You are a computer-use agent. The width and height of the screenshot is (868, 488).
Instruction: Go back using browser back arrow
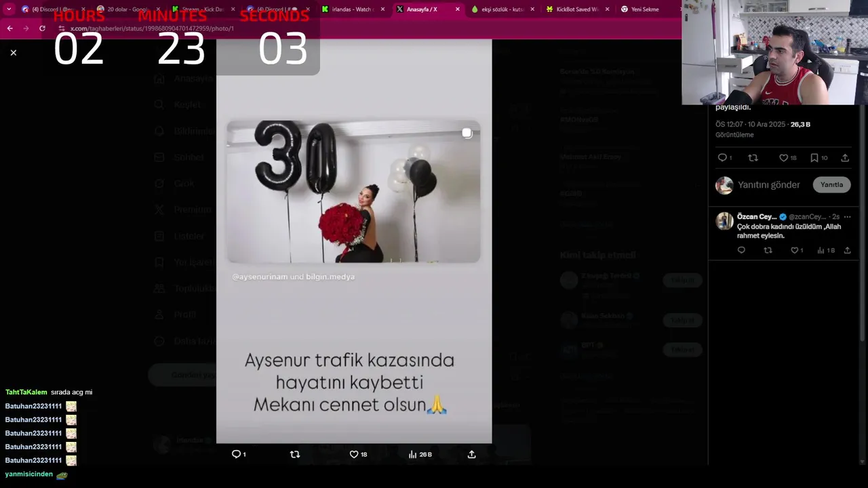coord(9,28)
